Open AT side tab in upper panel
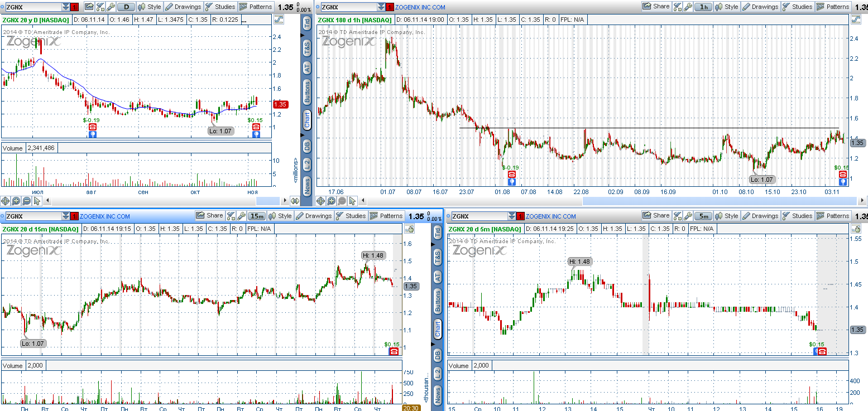 (307, 69)
